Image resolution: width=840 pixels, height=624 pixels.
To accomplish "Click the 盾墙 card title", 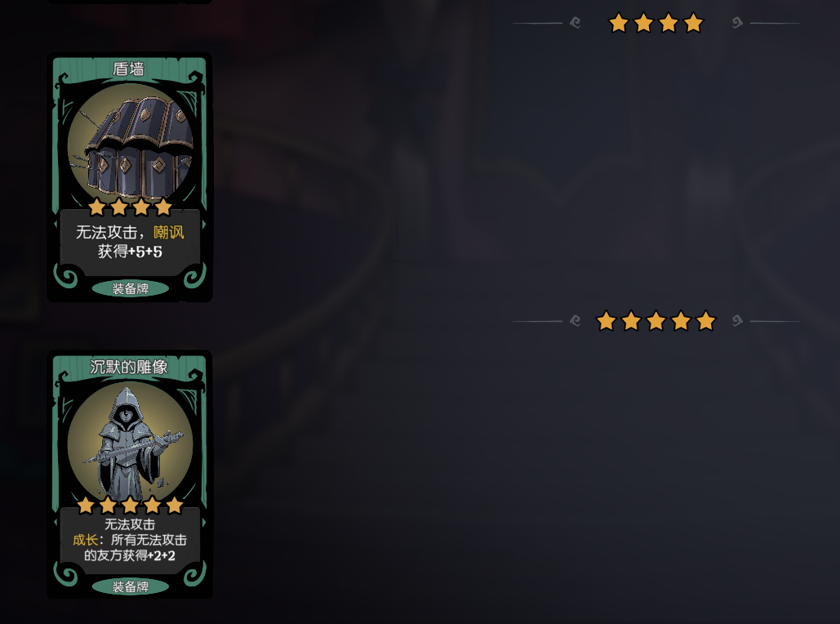I will pos(129,69).
